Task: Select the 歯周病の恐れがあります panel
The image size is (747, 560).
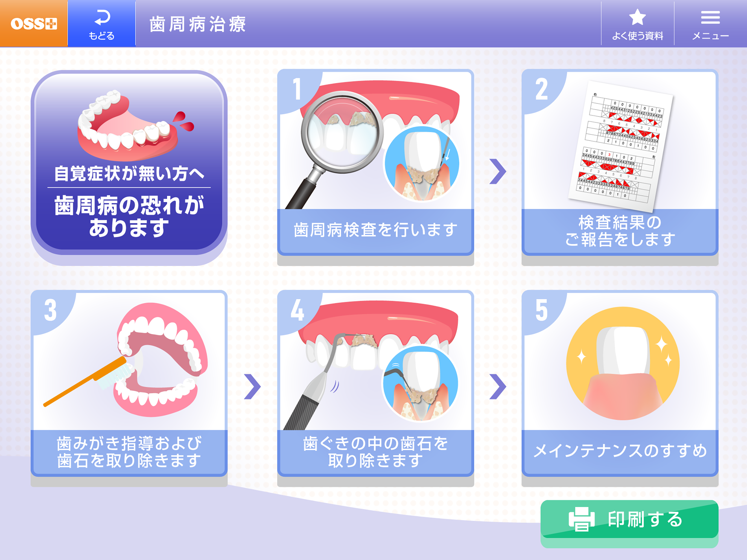Action: point(129,162)
